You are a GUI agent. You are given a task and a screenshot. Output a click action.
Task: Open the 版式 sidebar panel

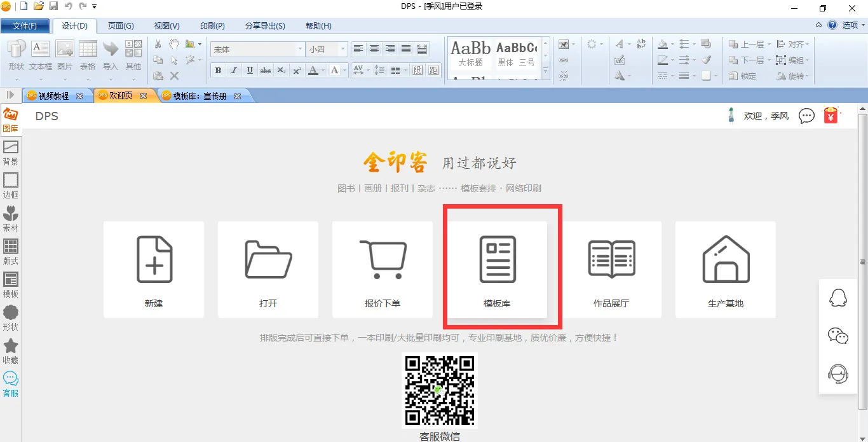point(11,252)
